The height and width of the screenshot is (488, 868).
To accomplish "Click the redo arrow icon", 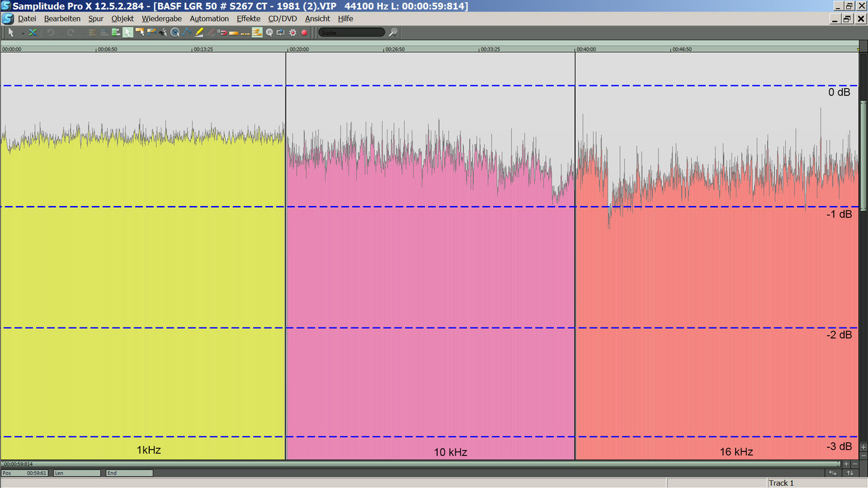I will pos(71,32).
